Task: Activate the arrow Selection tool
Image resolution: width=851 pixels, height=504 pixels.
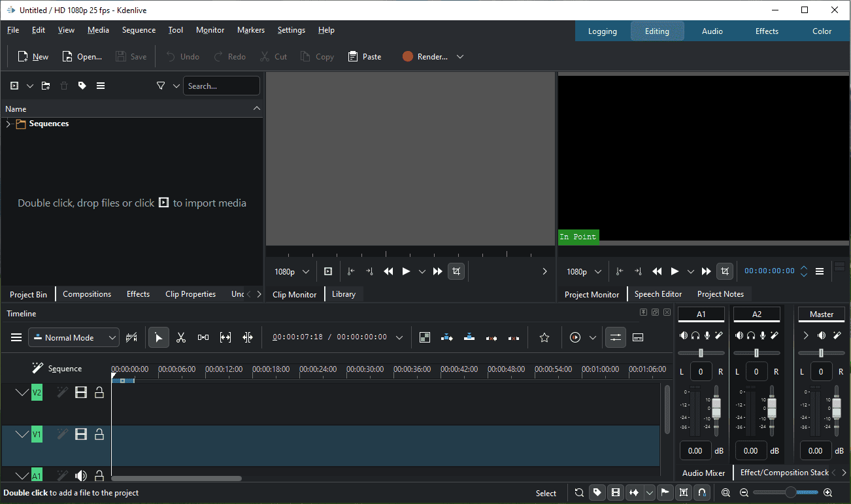Action: 158,337
